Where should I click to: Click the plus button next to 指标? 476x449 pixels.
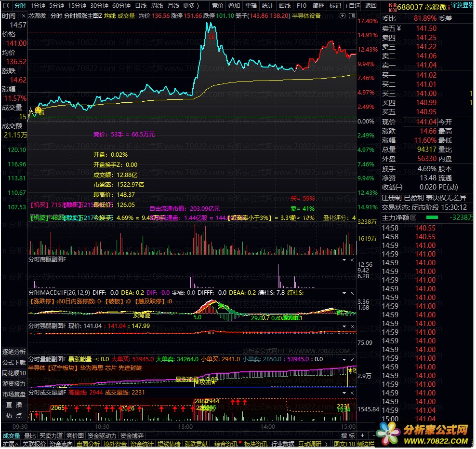pyautogui.click(x=363, y=436)
